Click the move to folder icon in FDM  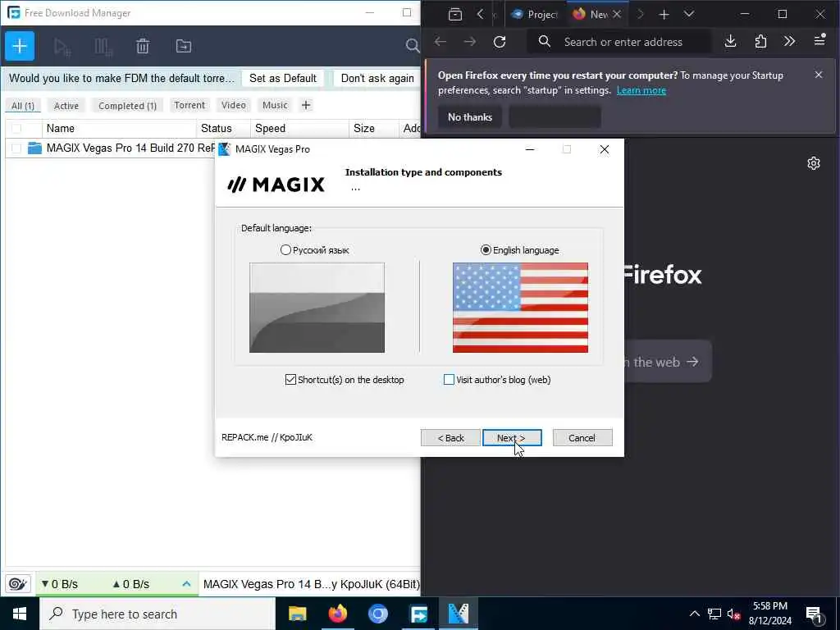(183, 47)
